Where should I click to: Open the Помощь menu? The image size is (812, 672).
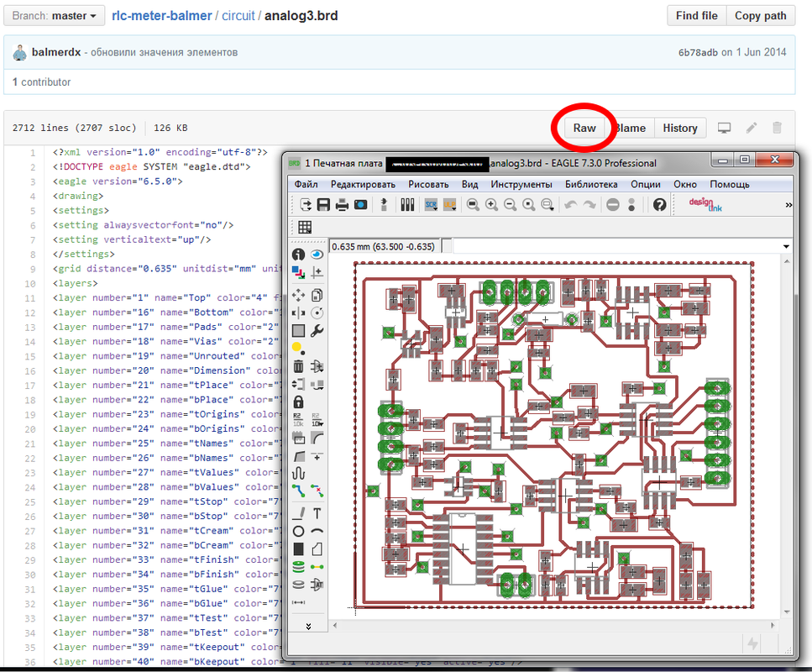730,185
